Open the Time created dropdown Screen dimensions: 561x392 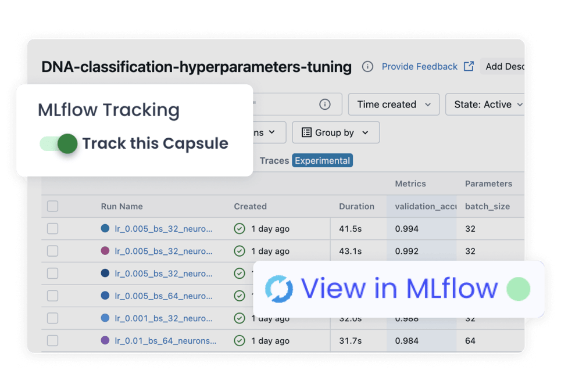[x=394, y=105]
